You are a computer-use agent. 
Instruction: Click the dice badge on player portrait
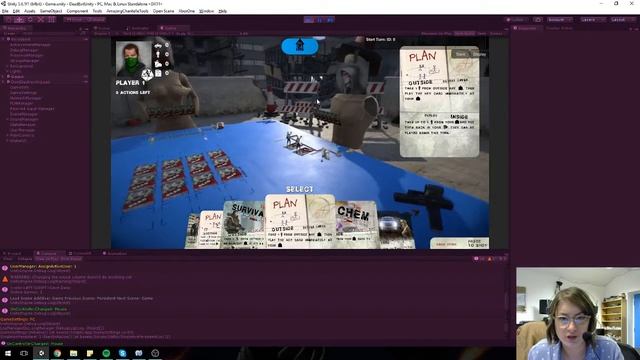pos(147,74)
